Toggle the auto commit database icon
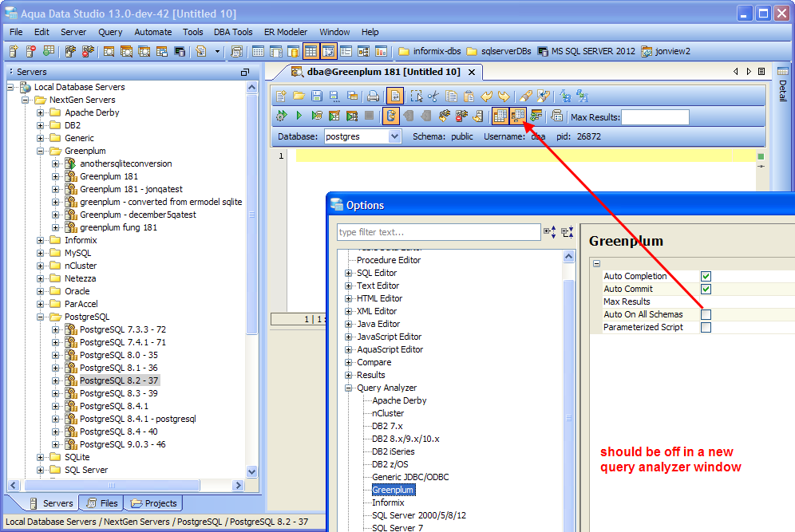This screenshot has height=532, width=795. [391, 116]
